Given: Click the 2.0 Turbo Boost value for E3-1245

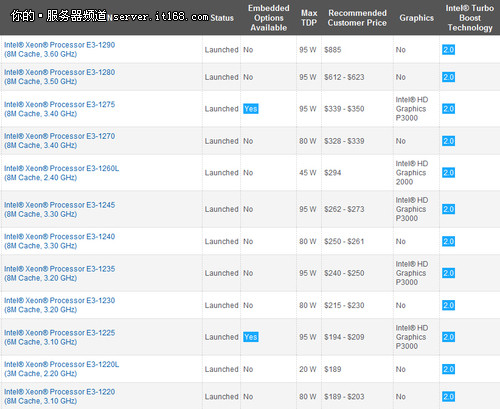Looking at the screenshot, I should coord(448,209).
